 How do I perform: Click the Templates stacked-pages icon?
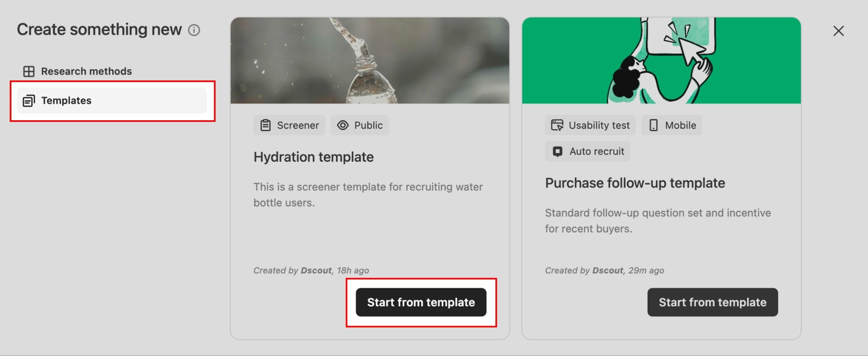tap(29, 101)
